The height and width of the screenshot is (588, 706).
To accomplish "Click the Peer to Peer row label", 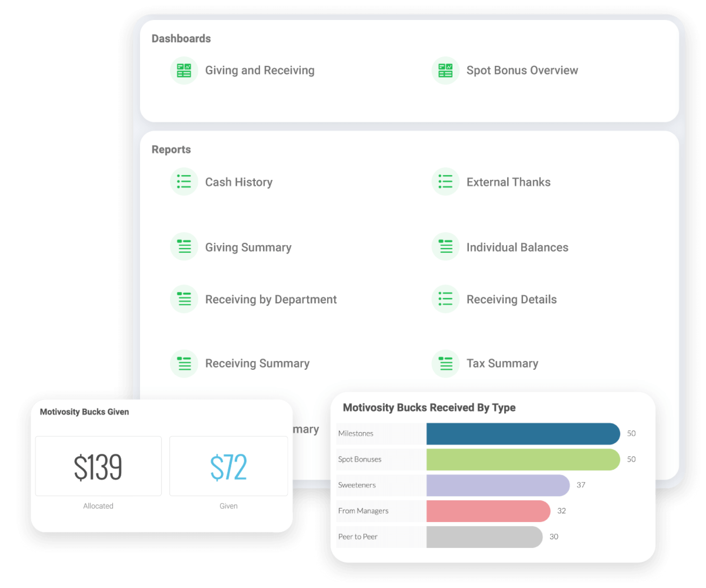I will click(x=358, y=537).
